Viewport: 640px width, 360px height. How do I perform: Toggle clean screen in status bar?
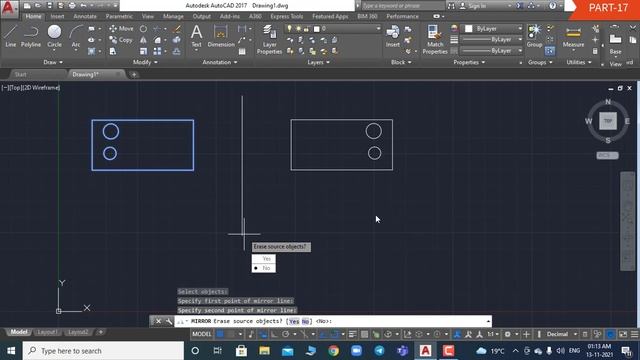click(x=623, y=334)
